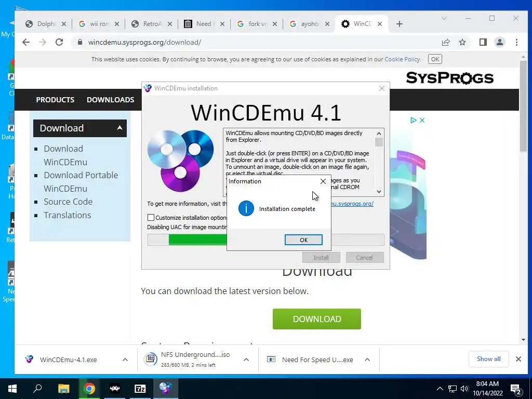Viewport: 532px width, 399px height.
Task: Open Chrome profile icon
Action: click(500, 42)
